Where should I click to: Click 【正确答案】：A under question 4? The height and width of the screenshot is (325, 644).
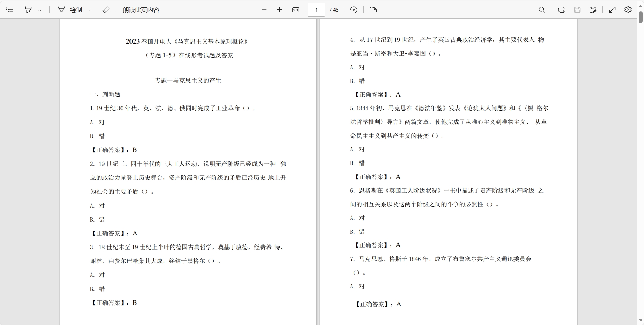(377, 95)
